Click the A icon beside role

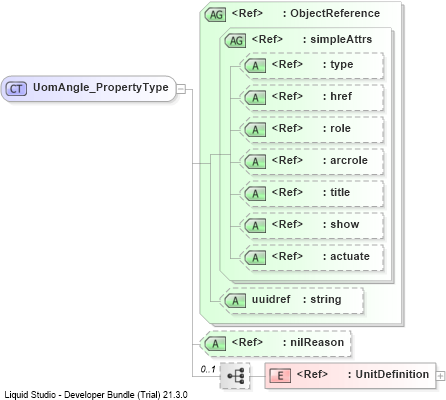point(255,130)
